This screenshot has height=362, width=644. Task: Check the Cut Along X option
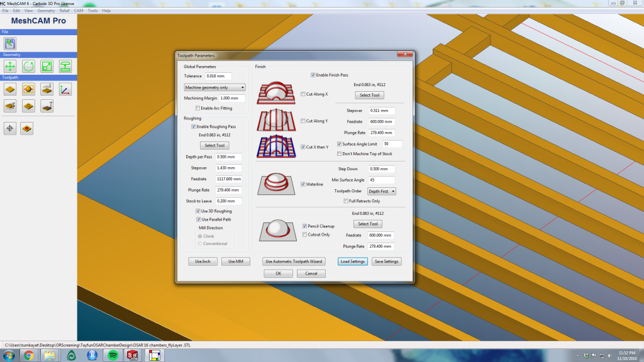pos(303,94)
